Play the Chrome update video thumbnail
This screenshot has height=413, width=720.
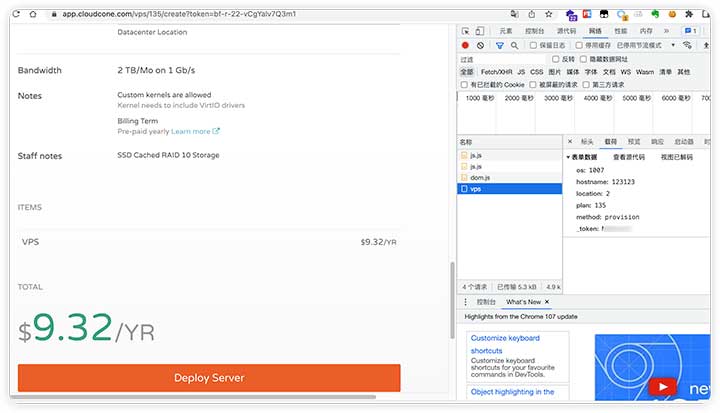point(663,386)
